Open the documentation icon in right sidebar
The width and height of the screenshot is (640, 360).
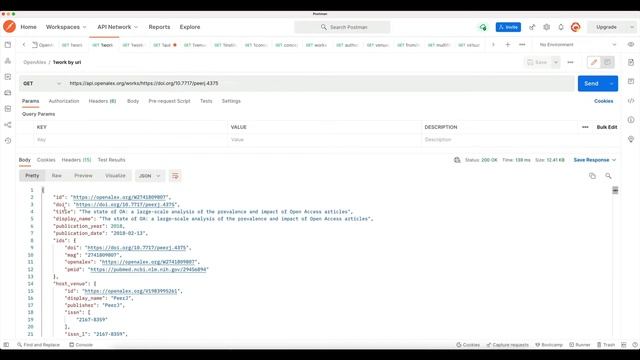pyautogui.click(x=631, y=62)
